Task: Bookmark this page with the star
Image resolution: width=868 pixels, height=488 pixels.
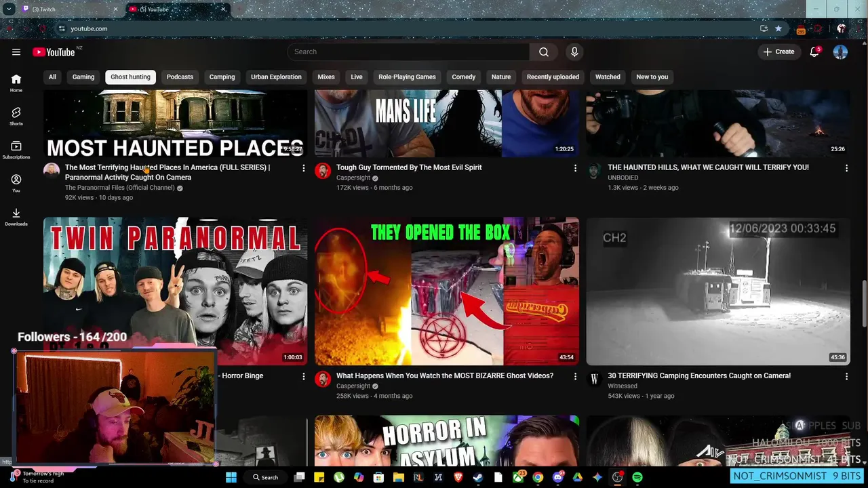Action: pos(778,28)
